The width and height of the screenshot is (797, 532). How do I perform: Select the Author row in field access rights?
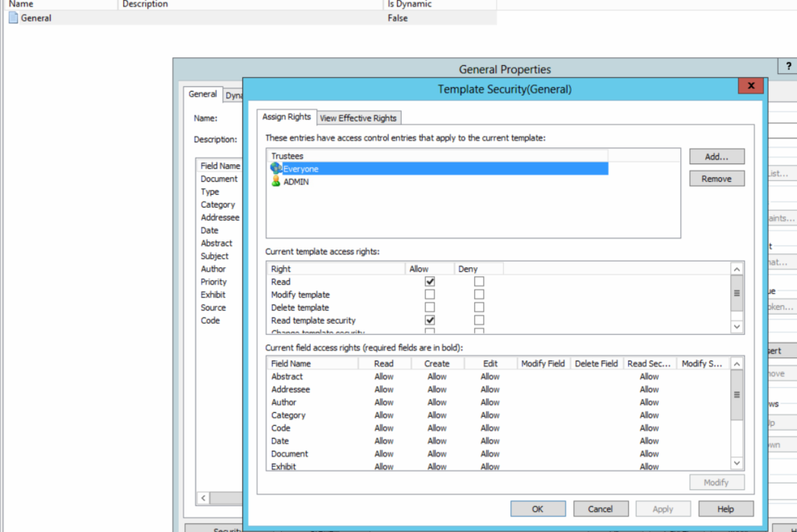[498, 402]
